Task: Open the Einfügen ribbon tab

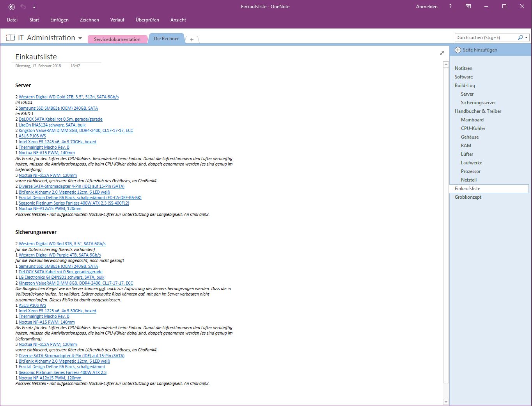Action: 59,20
